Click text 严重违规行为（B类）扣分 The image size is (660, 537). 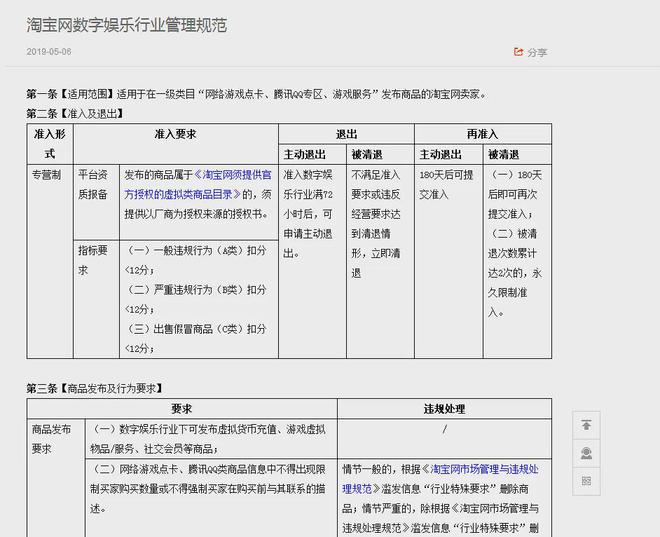(210, 290)
